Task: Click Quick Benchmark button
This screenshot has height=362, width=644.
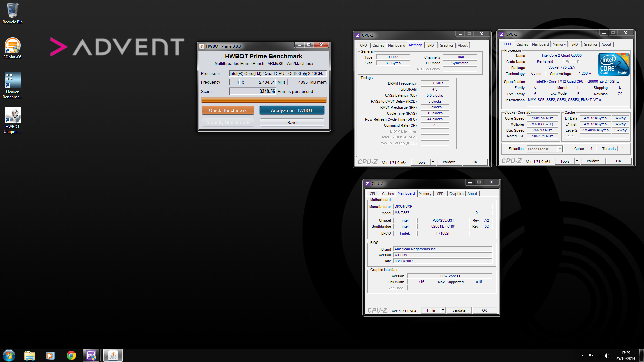Action: (228, 110)
